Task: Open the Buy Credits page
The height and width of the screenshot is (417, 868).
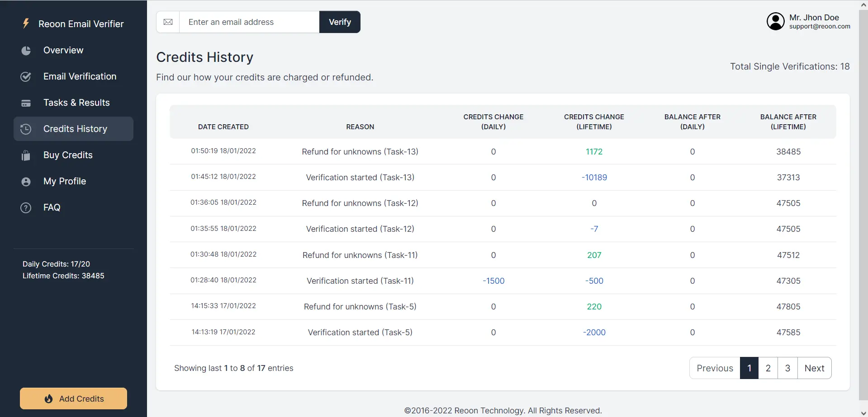Action: [x=73, y=155]
